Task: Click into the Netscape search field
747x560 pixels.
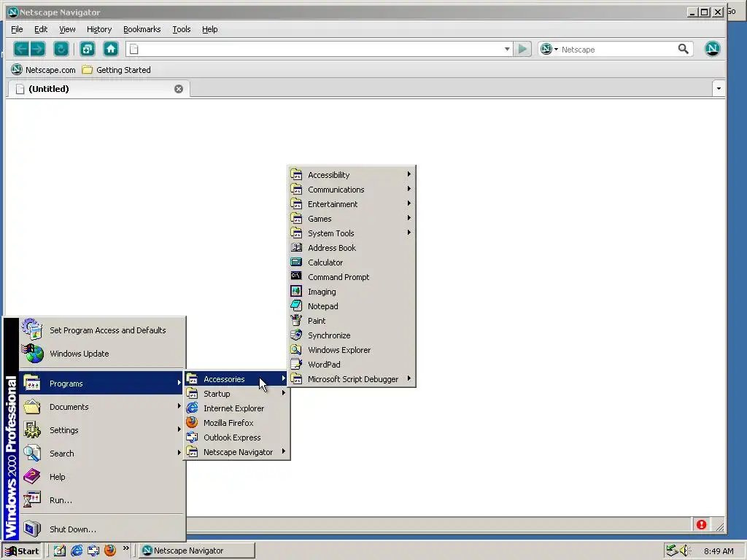Action: click(617, 49)
